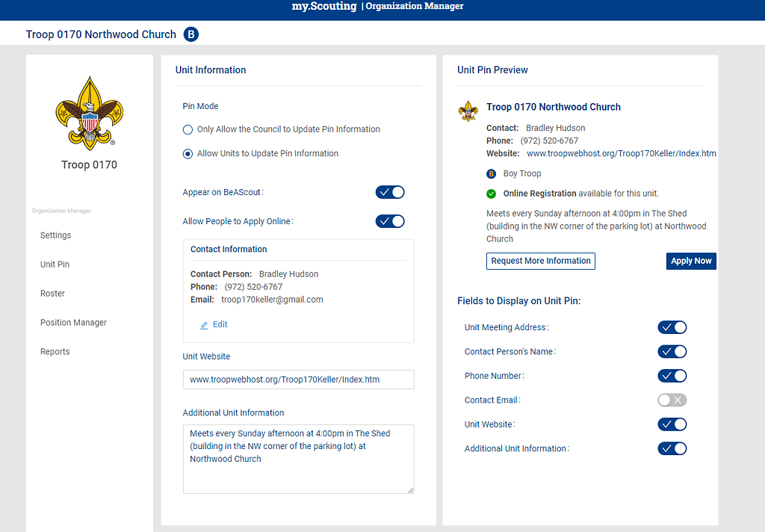Click small BSA emblem in Unit Pin Preview
Screen dimensions: 765x532
pyautogui.click(x=468, y=111)
